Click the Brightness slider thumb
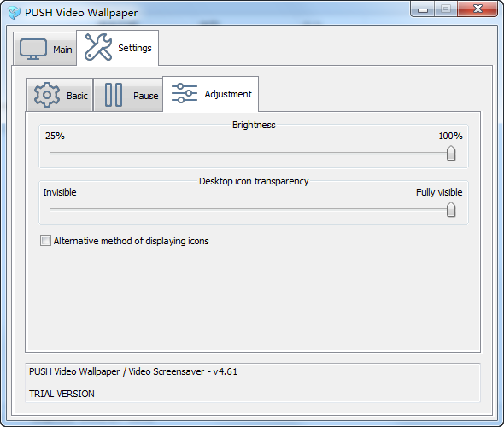The height and width of the screenshot is (427, 504). [x=451, y=153]
